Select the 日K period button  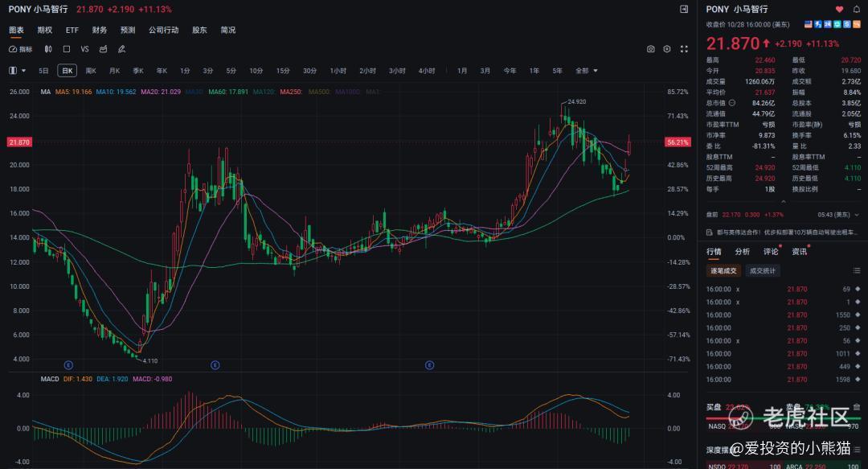coord(67,71)
